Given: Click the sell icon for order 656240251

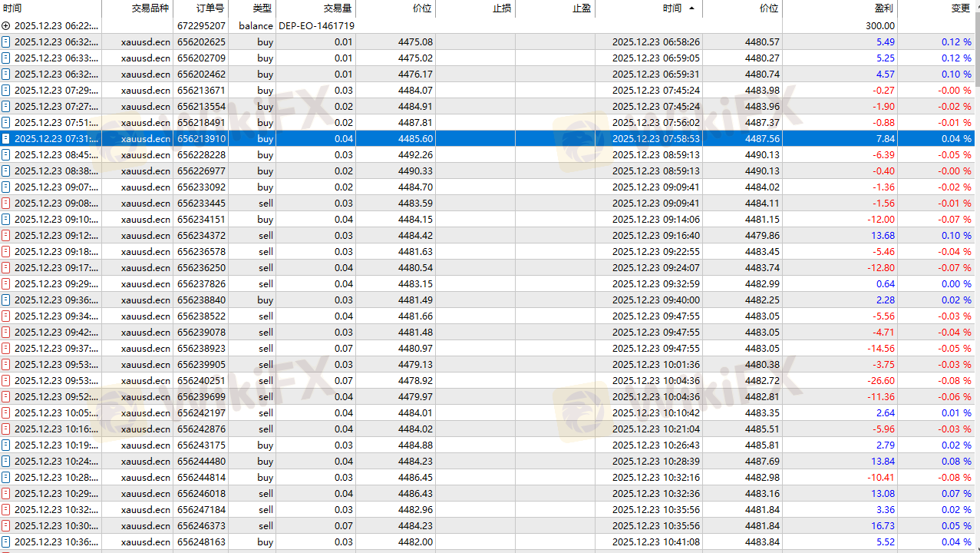Looking at the screenshot, I should [x=6, y=380].
